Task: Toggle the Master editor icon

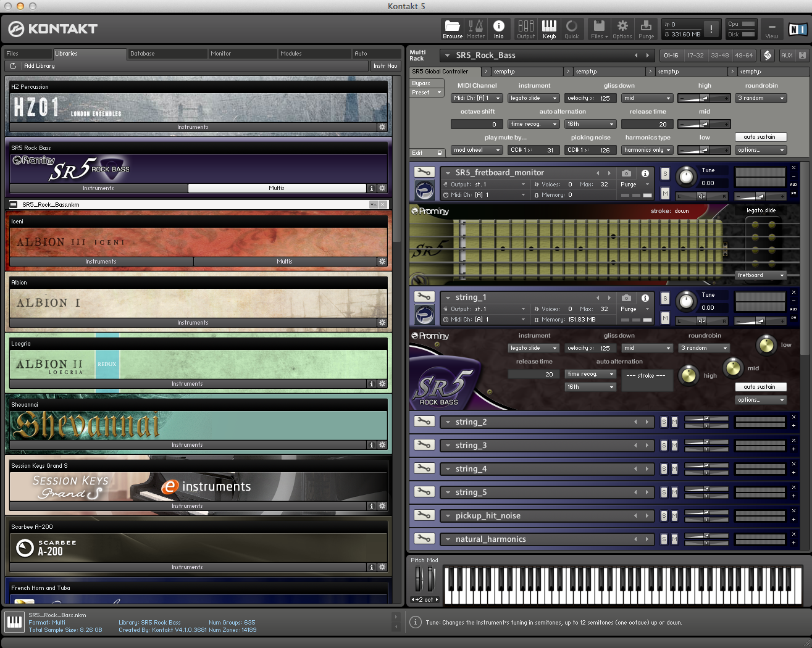Action: [475, 29]
